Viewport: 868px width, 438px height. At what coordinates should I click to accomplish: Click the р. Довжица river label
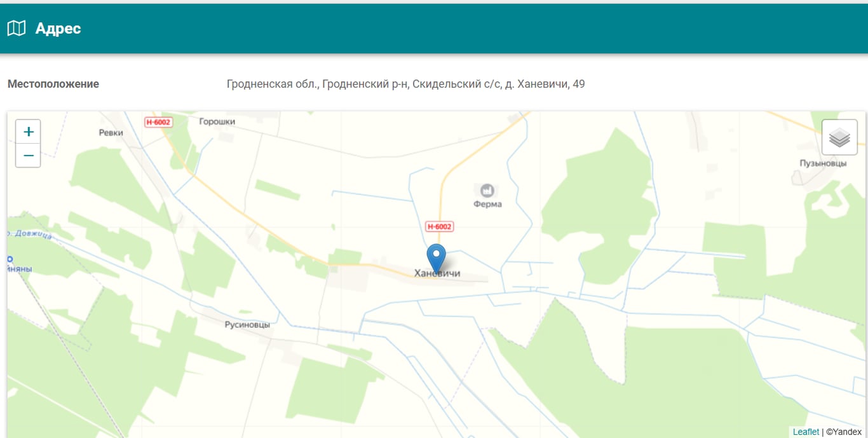[x=32, y=235]
